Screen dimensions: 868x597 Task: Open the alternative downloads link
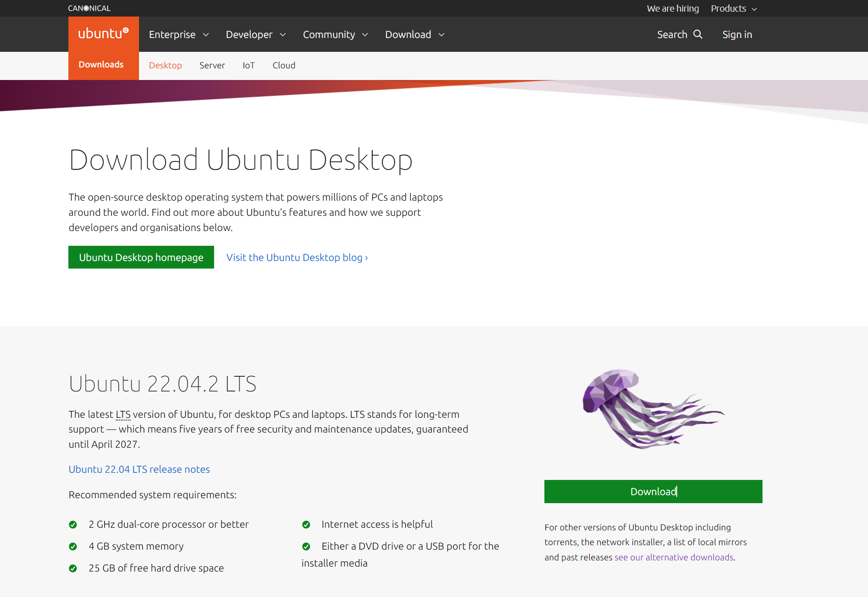pos(674,557)
